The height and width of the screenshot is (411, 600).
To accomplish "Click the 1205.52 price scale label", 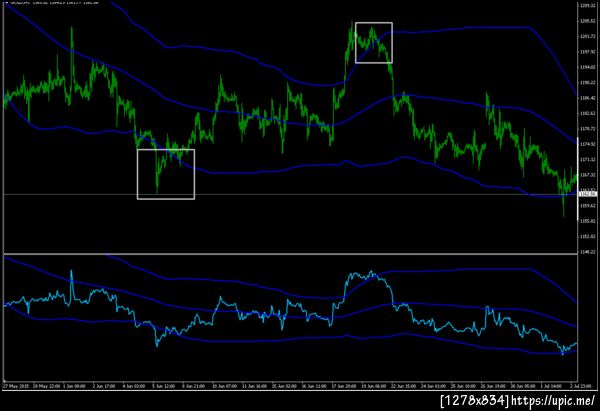I will 589,21.
